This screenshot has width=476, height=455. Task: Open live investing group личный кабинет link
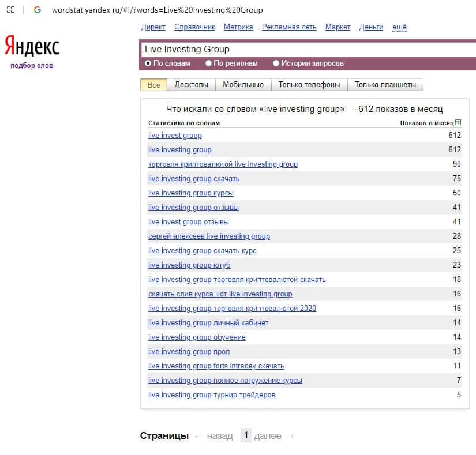208,322
